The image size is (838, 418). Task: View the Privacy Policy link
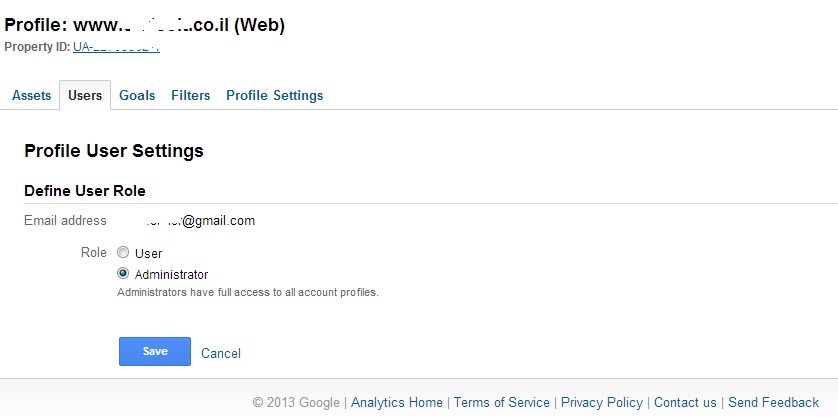(x=602, y=402)
